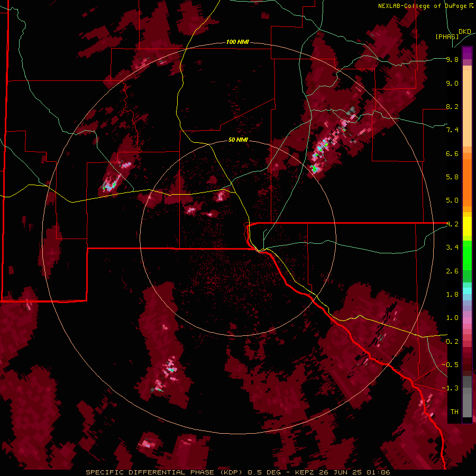The width and height of the screenshot is (476, 476).
Task: Click the KEPZ 26 JUN 25 01:06 timestamp
Action: coord(342,472)
